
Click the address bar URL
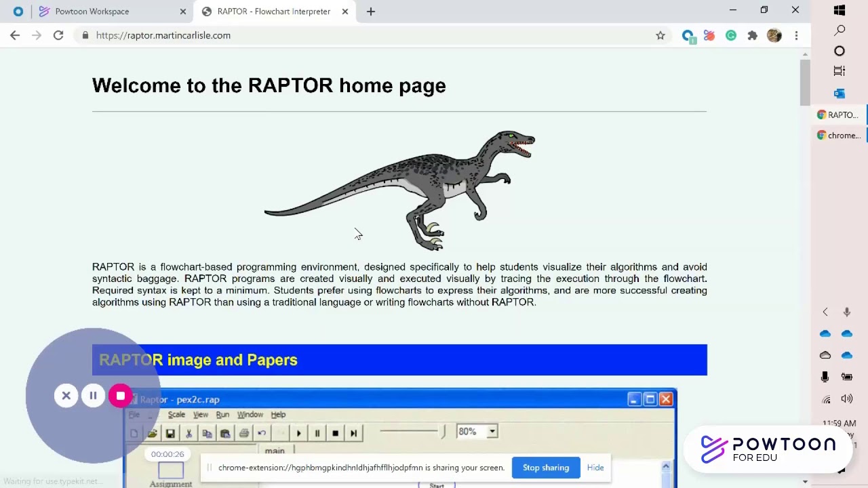[x=163, y=35]
